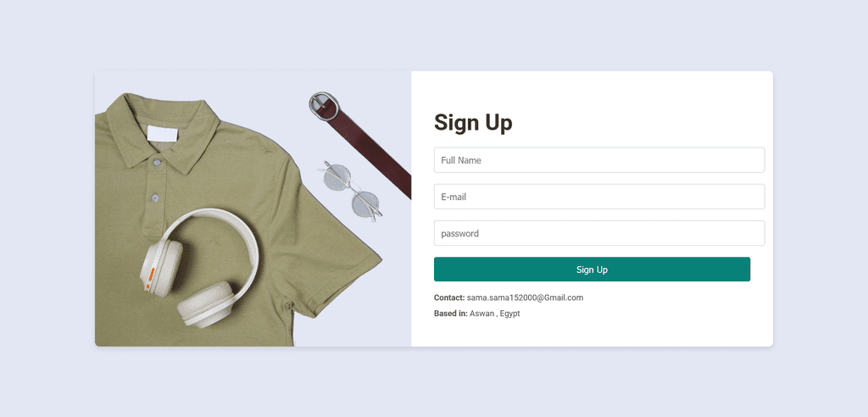868x417 pixels.
Task: Click the white neck label on polo
Action: click(162, 133)
